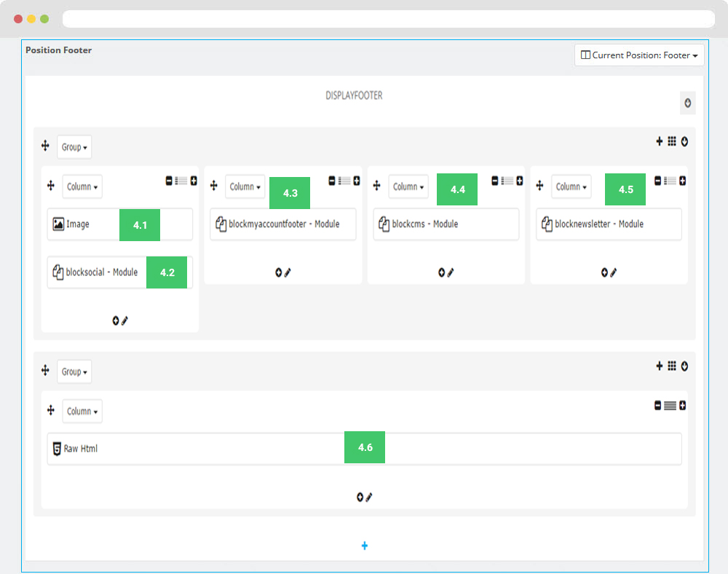This screenshot has height=574, width=728.
Task: Click the move handle of the second group
Action: point(45,371)
